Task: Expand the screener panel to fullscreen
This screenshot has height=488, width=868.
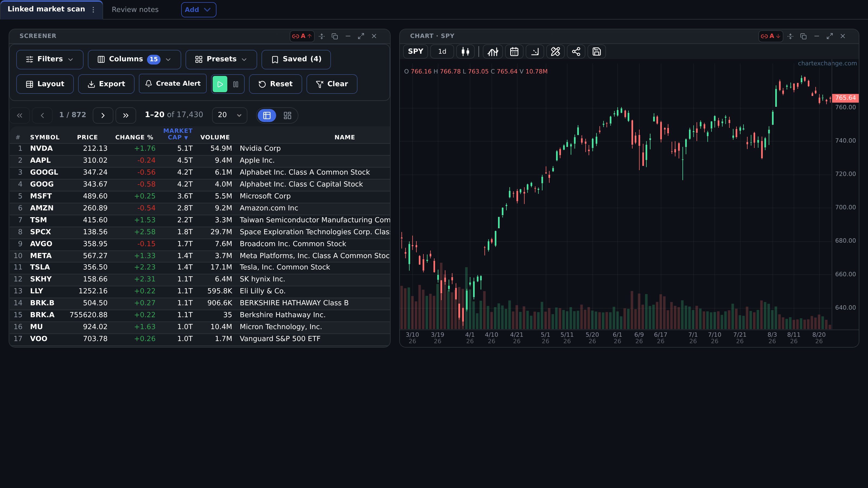Action: point(361,36)
